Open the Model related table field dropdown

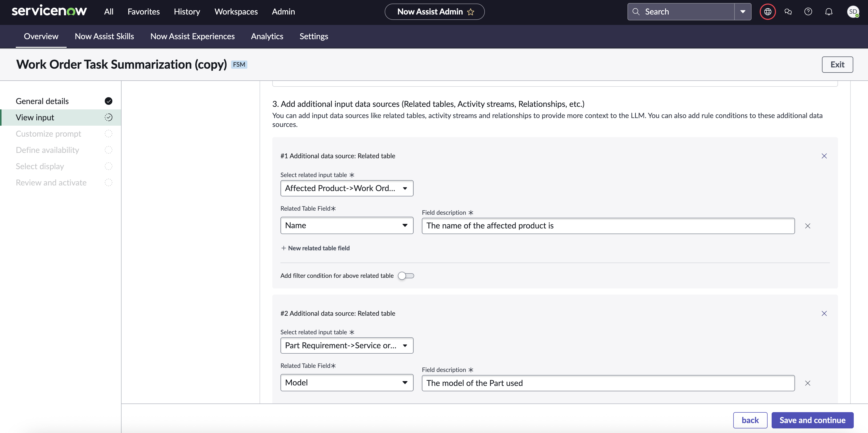[347, 382]
